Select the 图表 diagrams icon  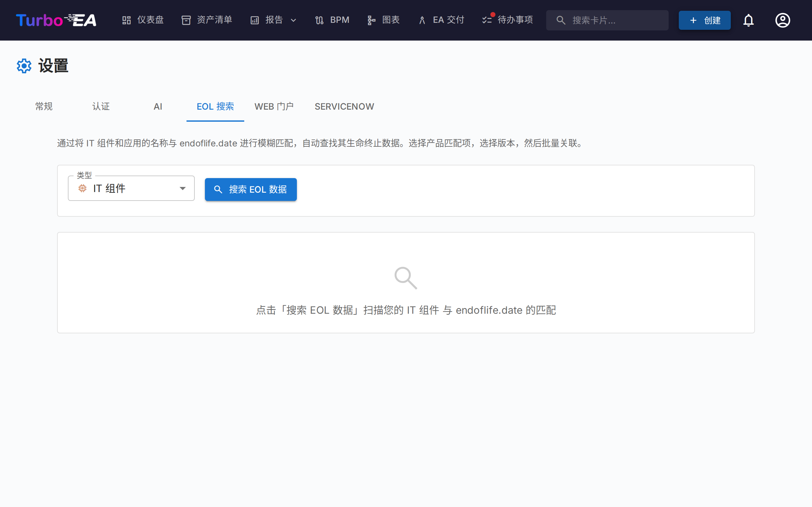[x=371, y=20]
